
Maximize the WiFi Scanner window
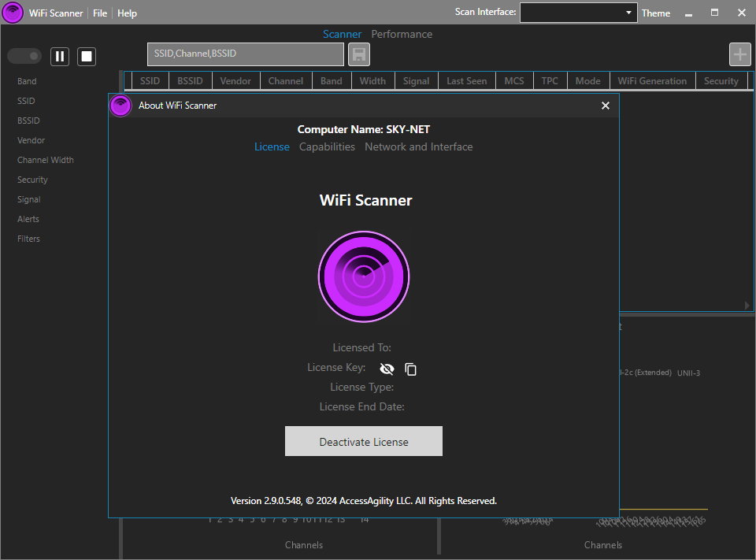pos(714,13)
